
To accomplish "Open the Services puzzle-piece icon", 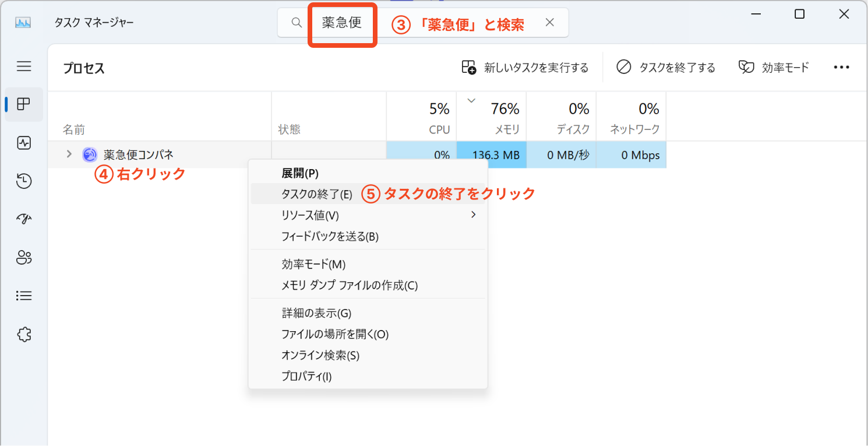I will 24,334.
